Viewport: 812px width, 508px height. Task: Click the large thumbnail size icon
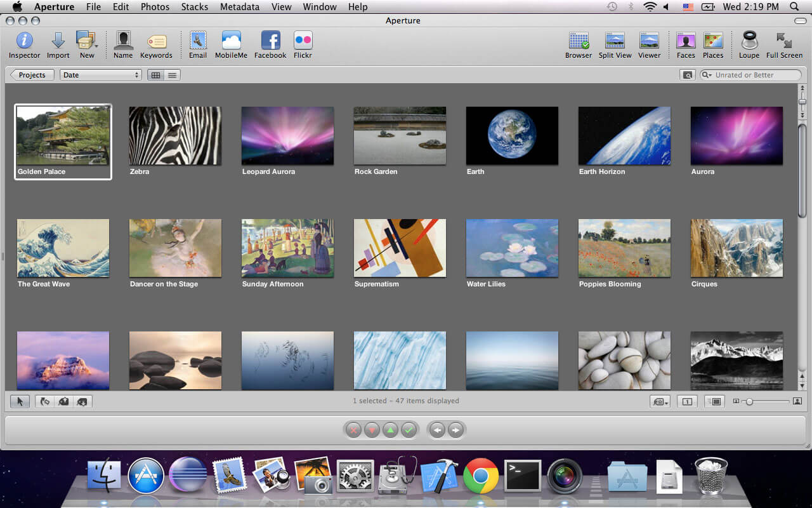[797, 401]
